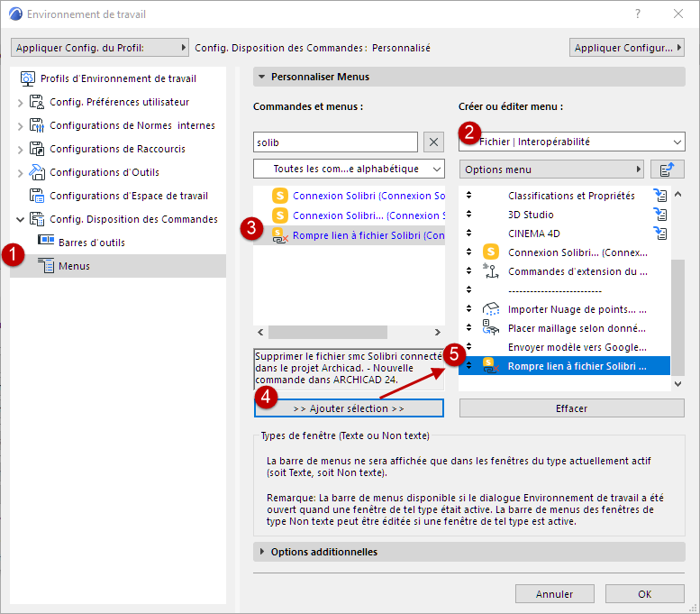This screenshot has width=700, height=614.
Task: Click Rompre lien icon in search results
Action: (280, 235)
